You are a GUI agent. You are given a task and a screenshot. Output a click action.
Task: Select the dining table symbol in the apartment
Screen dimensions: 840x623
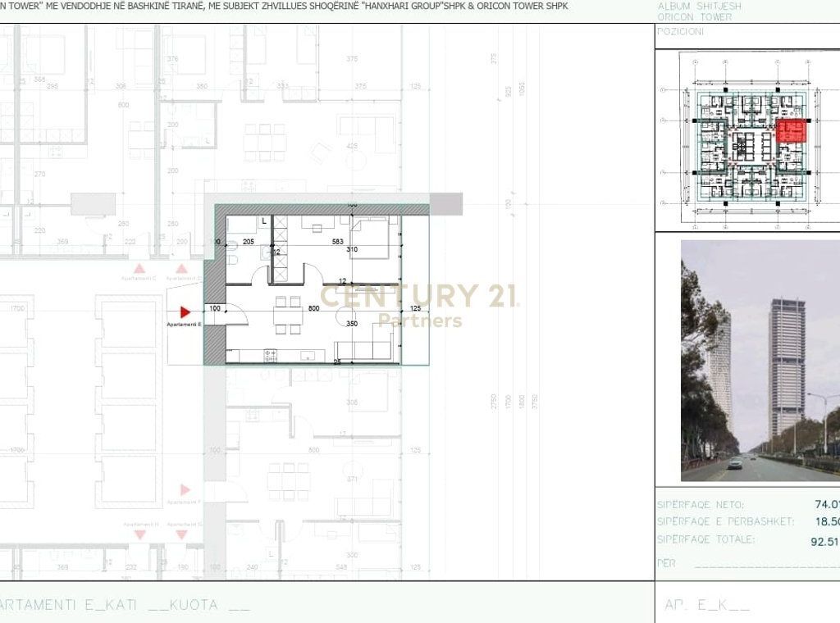pos(288,315)
